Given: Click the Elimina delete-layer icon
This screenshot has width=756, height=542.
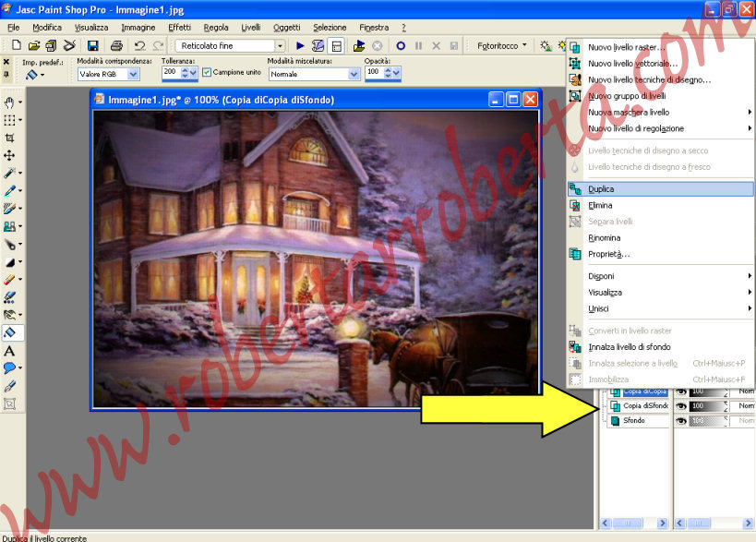Looking at the screenshot, I should 575,205.
